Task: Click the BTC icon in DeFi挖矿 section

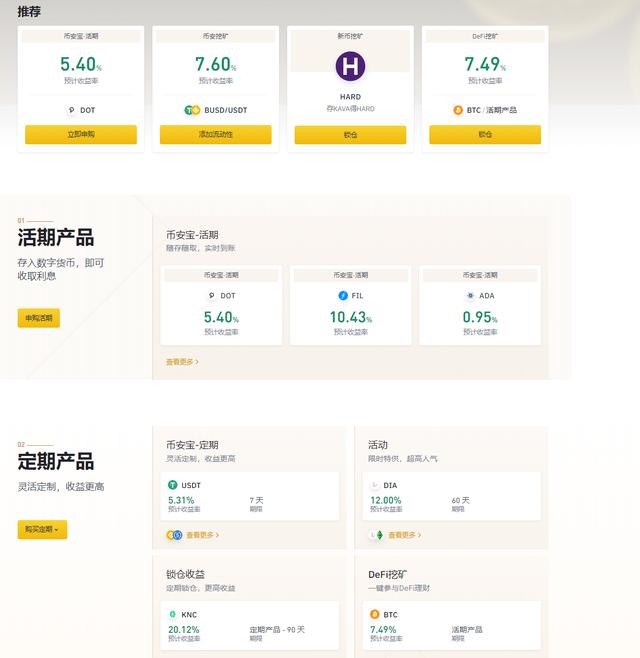Action: (374, 614)
